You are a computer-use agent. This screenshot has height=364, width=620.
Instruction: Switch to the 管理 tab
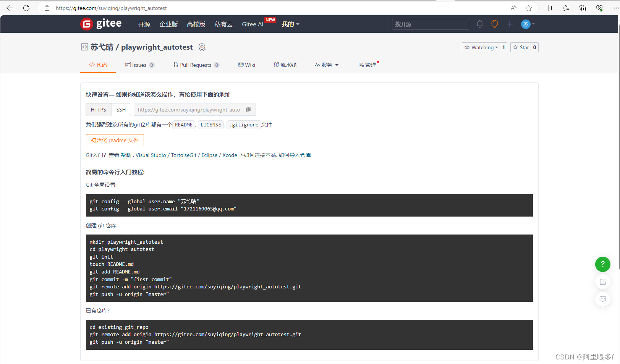[x=367, y=65]
